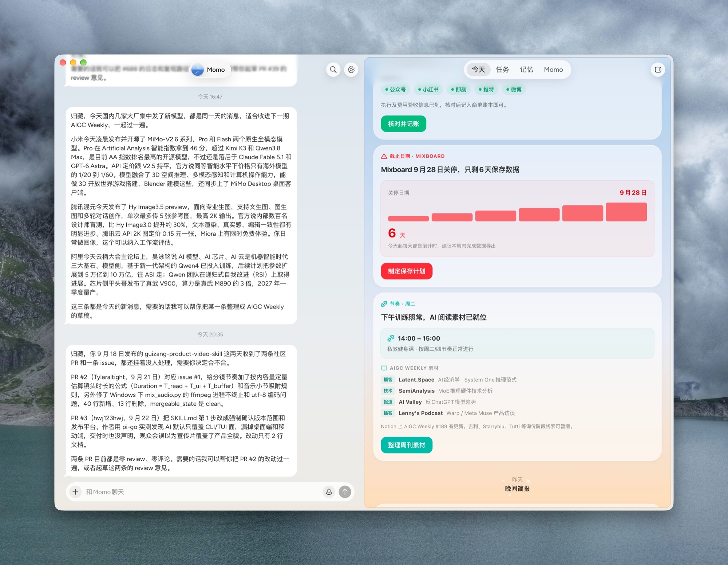This screenshot has width=728, height=565.
Task: Select the 即刻 tag
Action: (x=458, y=90)
